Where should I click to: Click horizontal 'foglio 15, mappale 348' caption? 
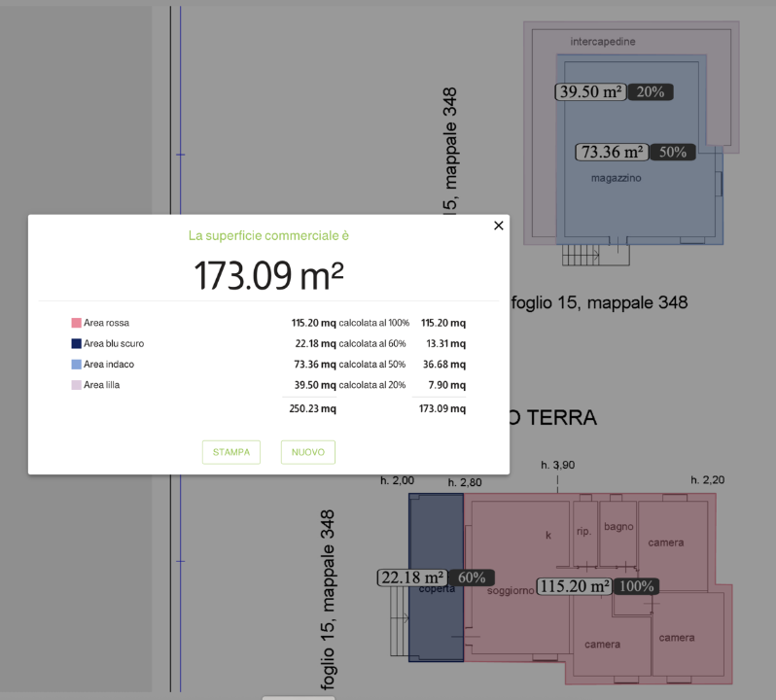click(x=599, y=302)
